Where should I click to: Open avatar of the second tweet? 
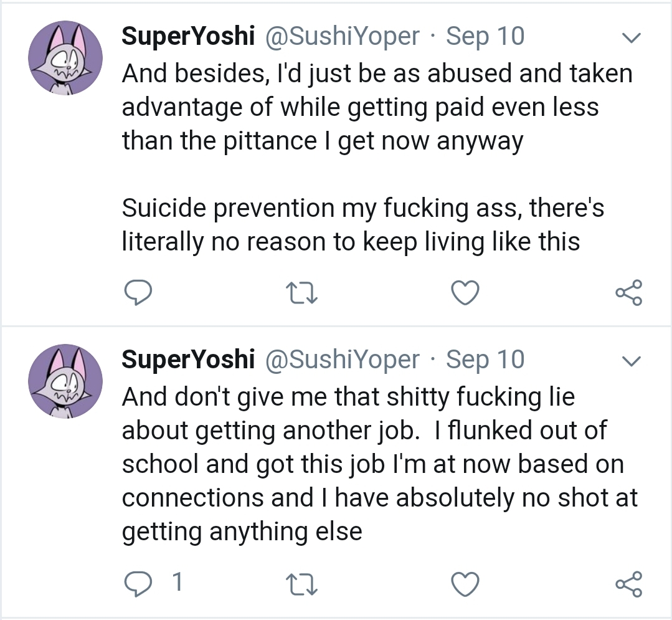click(x=65, y=381)
